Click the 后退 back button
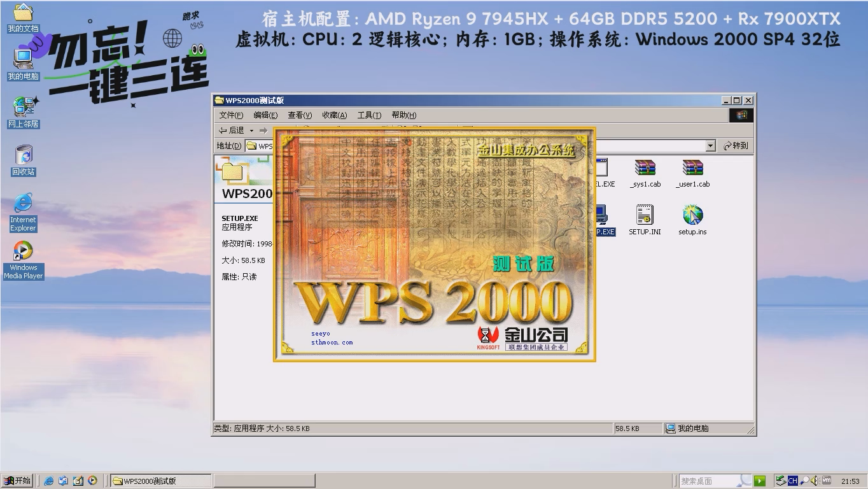868x489 pixels. tap(232, 131)
